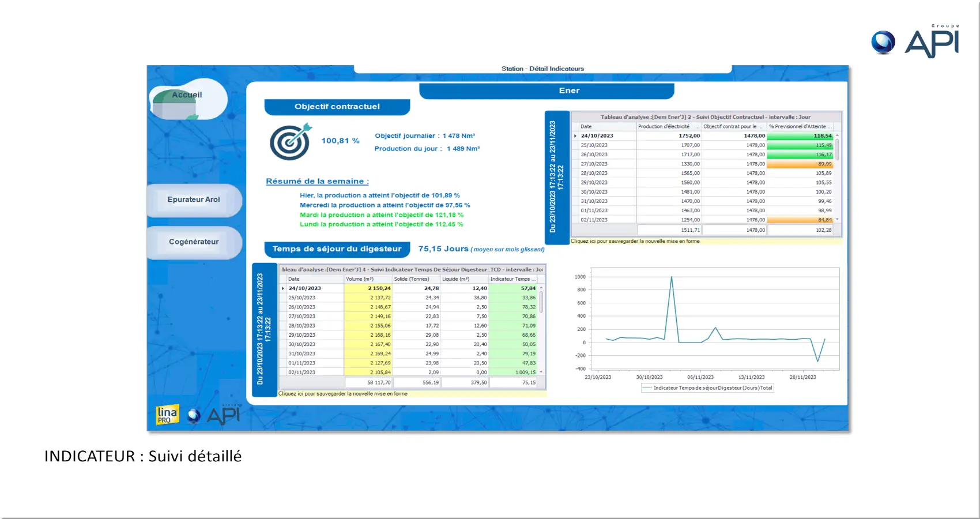Click the Temps de séjour du digesteur header

(x=337, y=249)
